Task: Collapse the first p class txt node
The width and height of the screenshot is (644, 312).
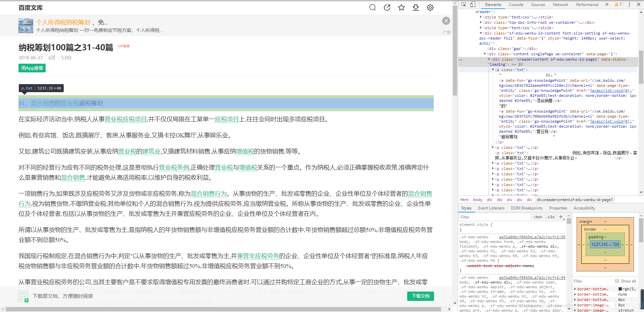Action: pos(493,70)
